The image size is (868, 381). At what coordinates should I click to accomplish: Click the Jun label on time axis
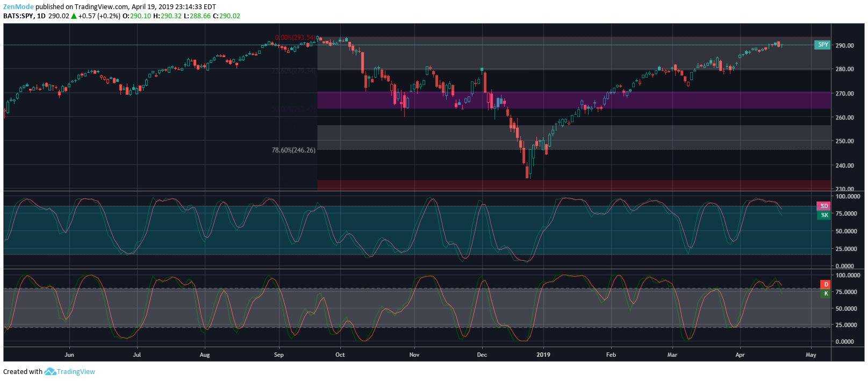[x=69, y=355]
